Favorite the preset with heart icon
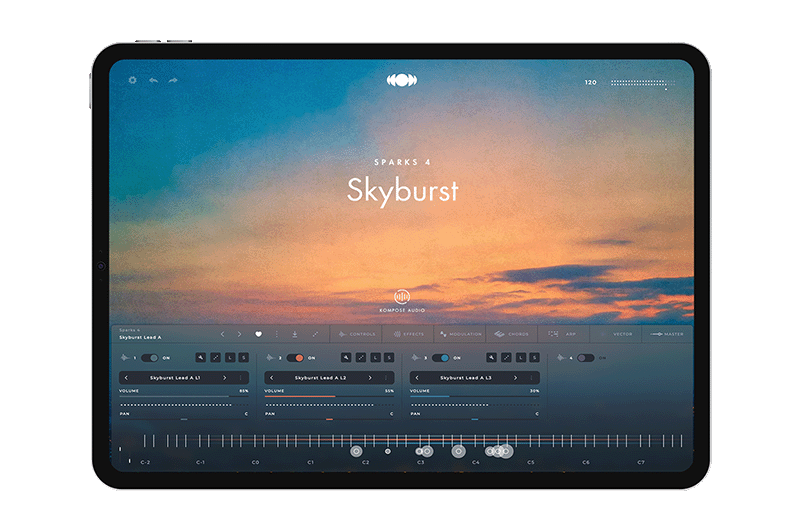 pyautogui.click(x=258, y=334)
